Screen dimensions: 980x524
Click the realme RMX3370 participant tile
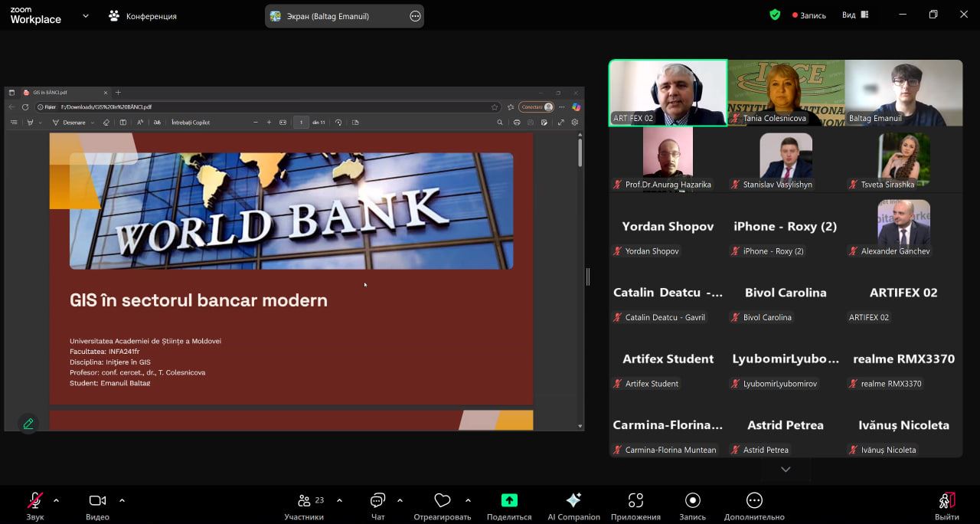(903, 359)
